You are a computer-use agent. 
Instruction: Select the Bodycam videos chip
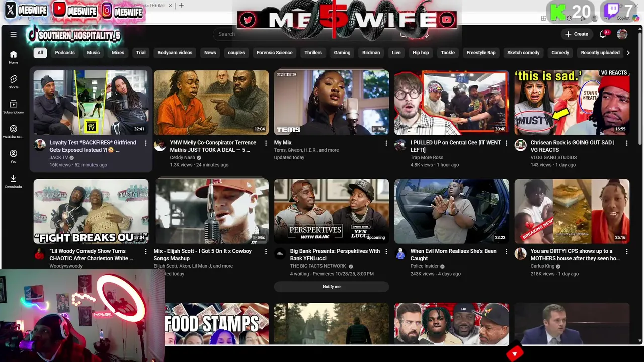(175, 53)
